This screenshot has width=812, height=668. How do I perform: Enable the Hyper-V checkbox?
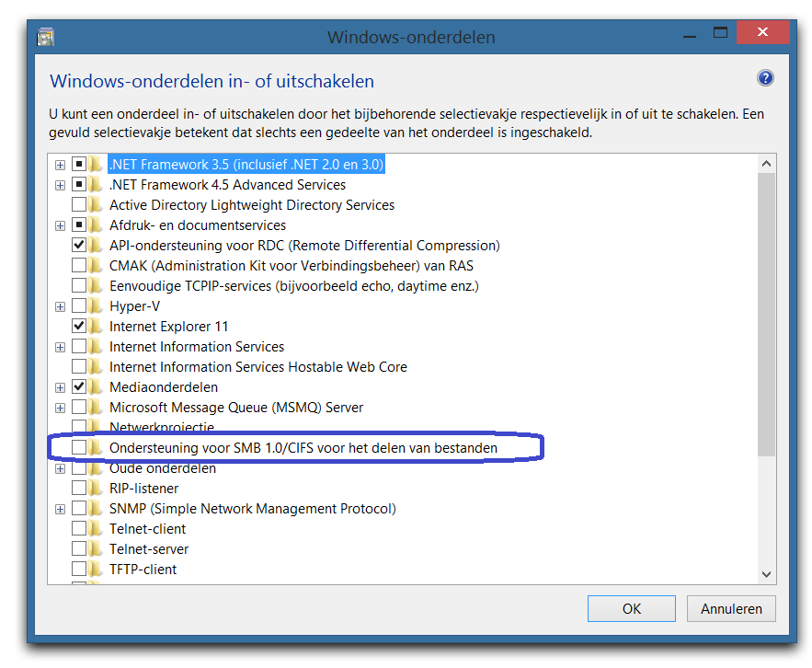79,305
